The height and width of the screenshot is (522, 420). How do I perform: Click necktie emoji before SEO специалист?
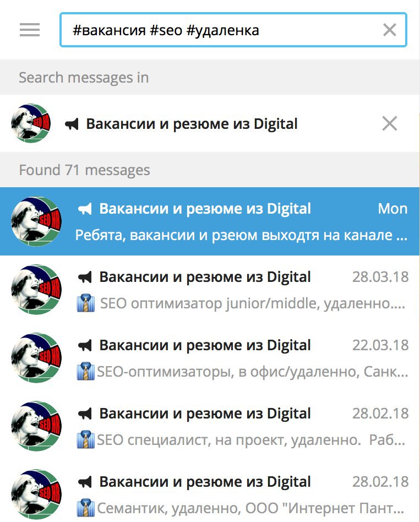86,440
